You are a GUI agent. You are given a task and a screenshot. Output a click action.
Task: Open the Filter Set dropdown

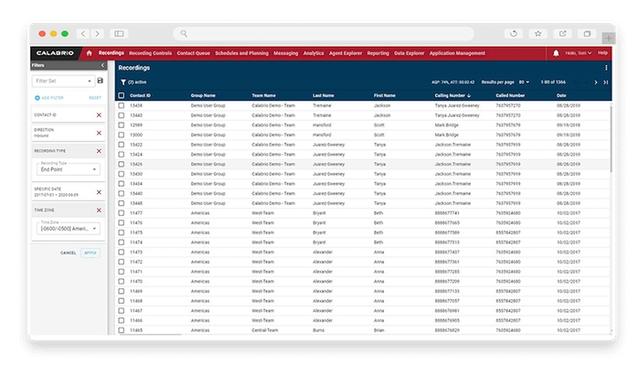pyautogui.click(x=63, y=81)
